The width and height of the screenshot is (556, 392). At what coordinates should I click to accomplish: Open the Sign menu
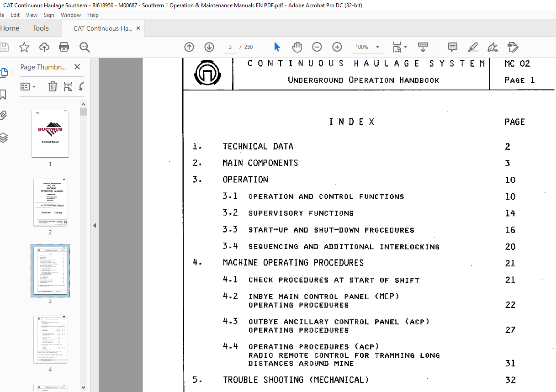[x=49, y=15]
